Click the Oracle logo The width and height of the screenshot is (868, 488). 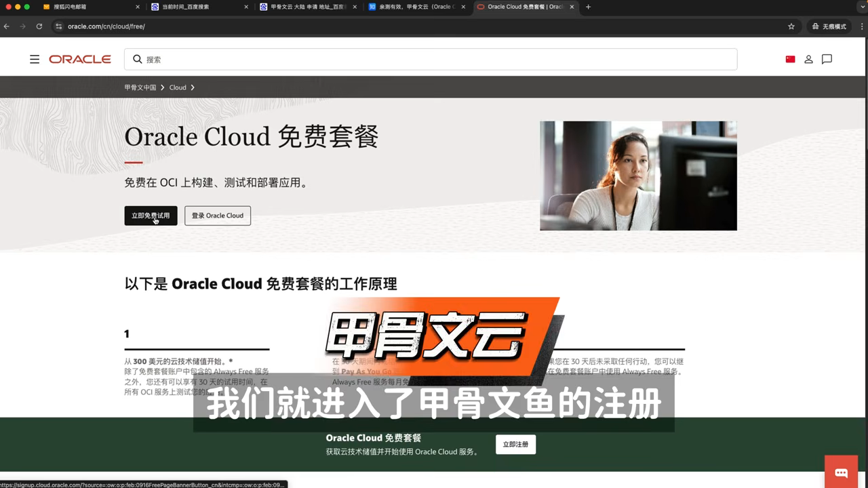pos(80,60)
